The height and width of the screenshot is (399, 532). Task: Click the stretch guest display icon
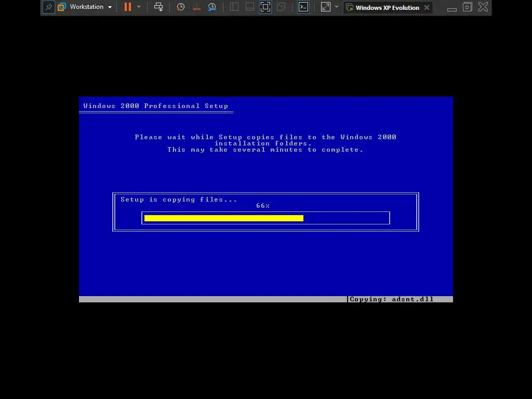click(x=325, y=7)
